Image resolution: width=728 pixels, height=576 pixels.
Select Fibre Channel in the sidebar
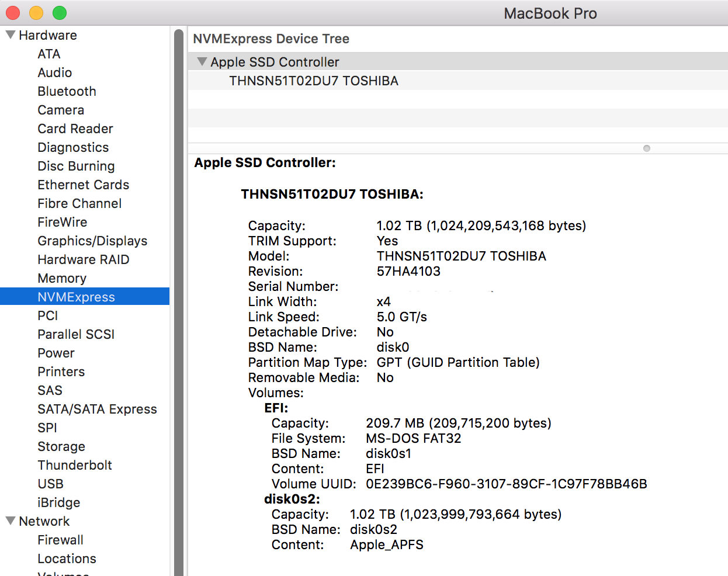[79, 203]
